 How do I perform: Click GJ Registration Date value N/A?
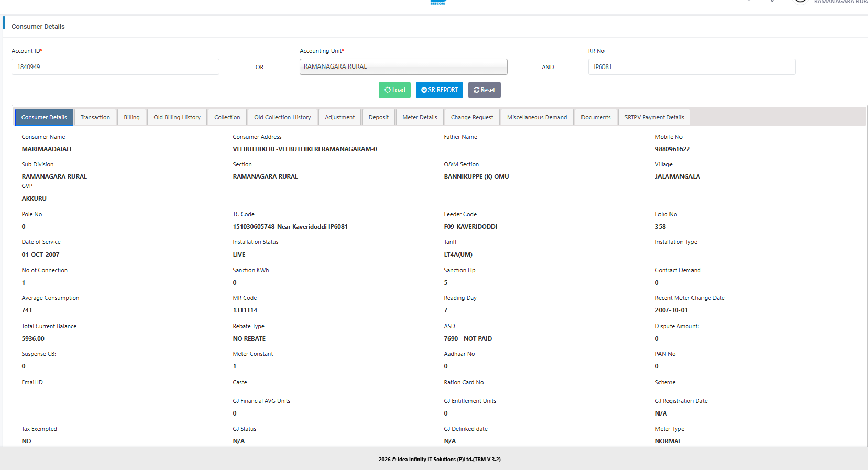661,413
